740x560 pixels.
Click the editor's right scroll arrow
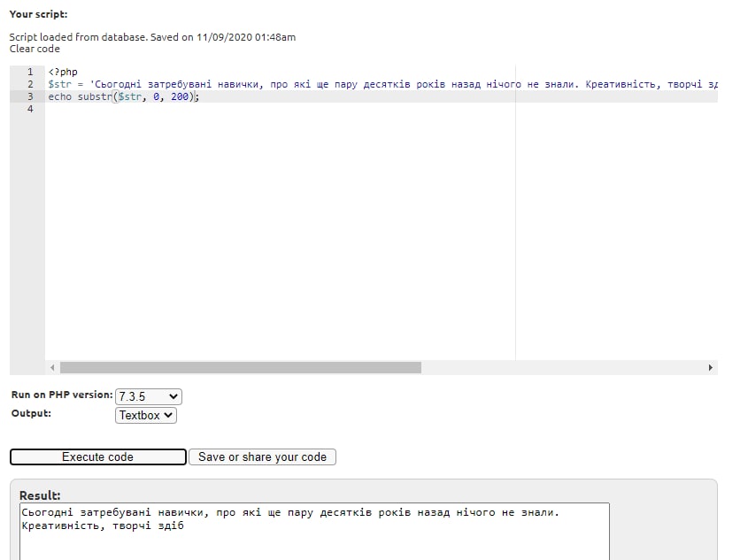pos(710,367)
